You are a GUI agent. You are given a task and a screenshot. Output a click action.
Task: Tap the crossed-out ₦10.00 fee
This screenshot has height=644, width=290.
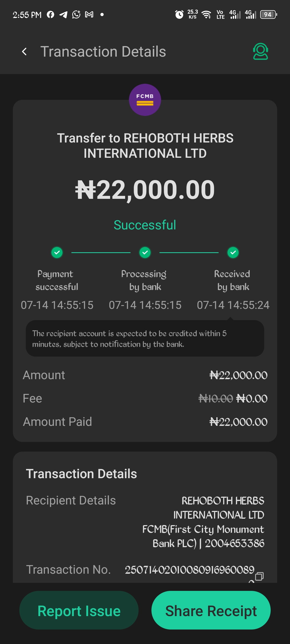tap(216, 398)
